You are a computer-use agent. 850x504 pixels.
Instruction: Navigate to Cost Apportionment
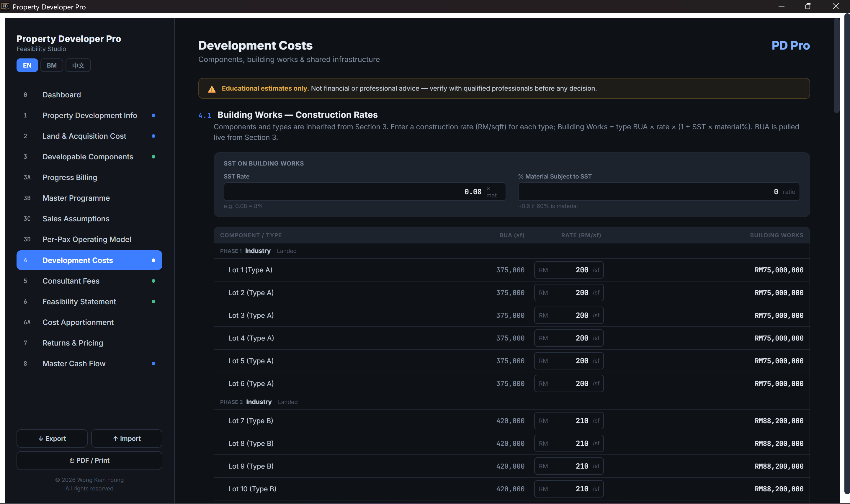[x=89, y=323]
